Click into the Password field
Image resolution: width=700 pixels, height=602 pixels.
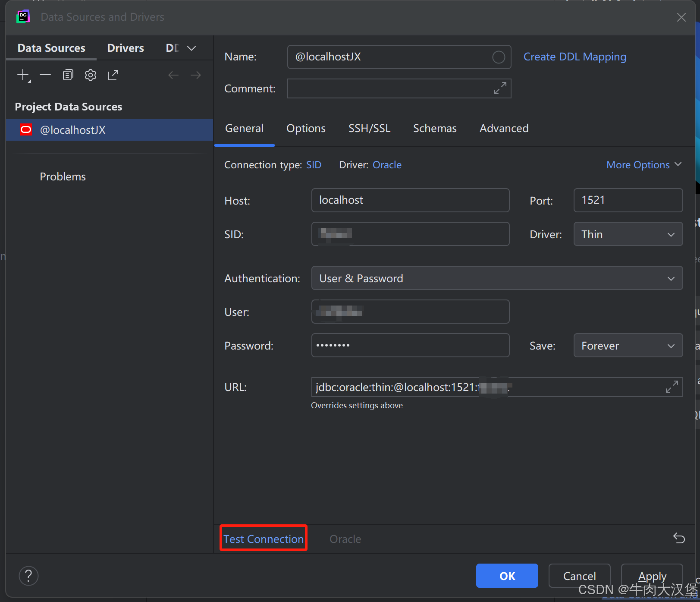coord(410,345)
